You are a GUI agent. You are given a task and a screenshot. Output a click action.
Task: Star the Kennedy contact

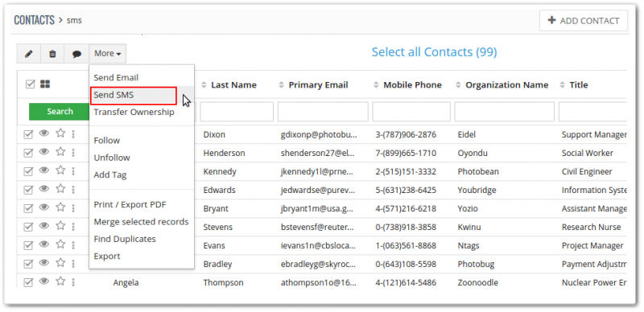60,170
